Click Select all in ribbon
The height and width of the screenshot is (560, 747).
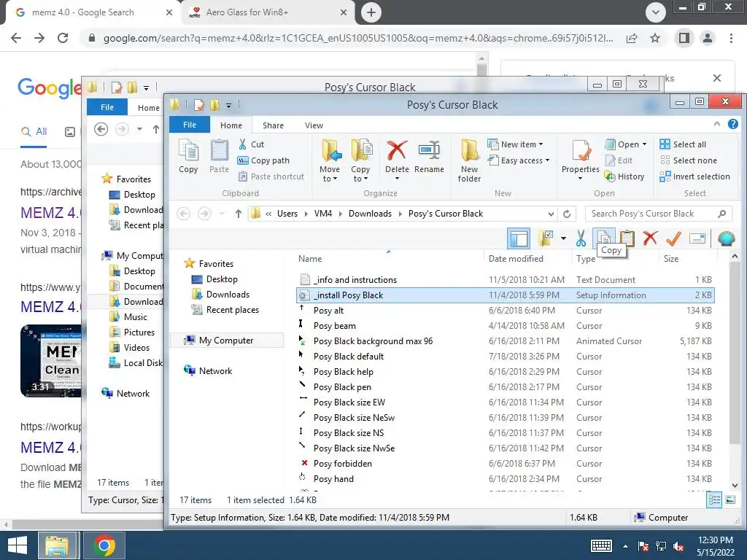point(683,144)
